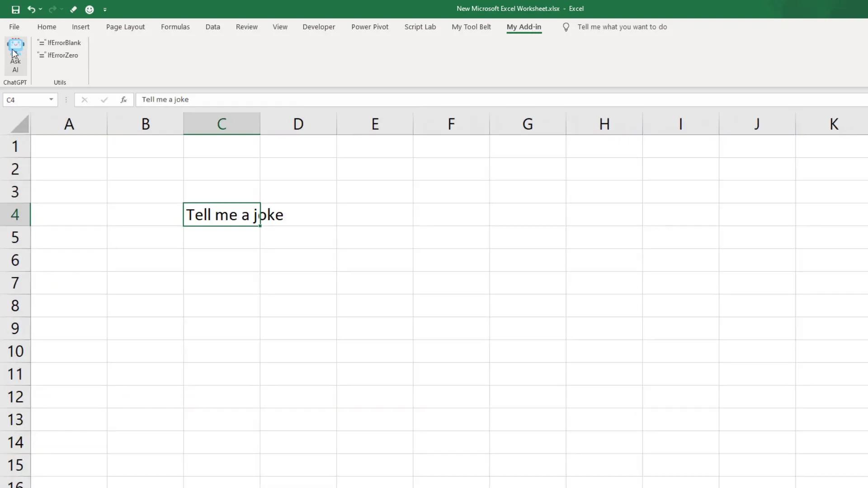Click the Undo icon
Image resolution: width=868 pixels, height=488 pixels.
click(32, 9)
